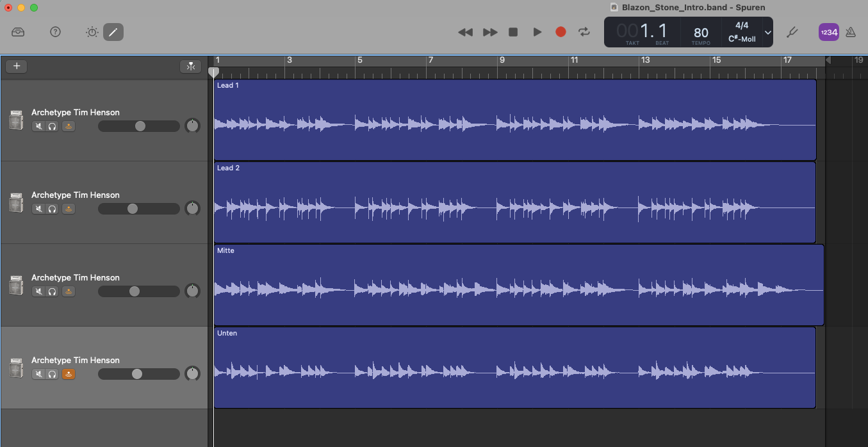Rewind the project
Image resolution: width=868 pixels, height=447 pixels.
click(466, 32)
